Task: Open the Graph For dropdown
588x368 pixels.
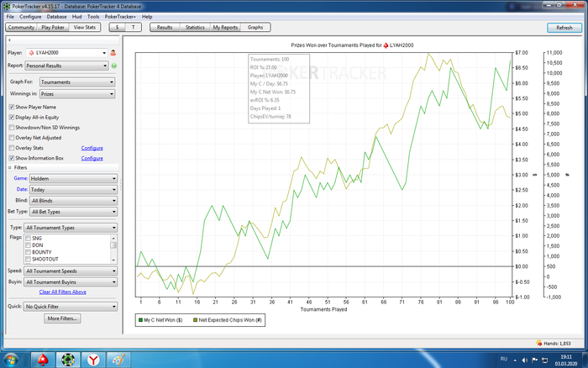Action: click(x=77, y=82)
